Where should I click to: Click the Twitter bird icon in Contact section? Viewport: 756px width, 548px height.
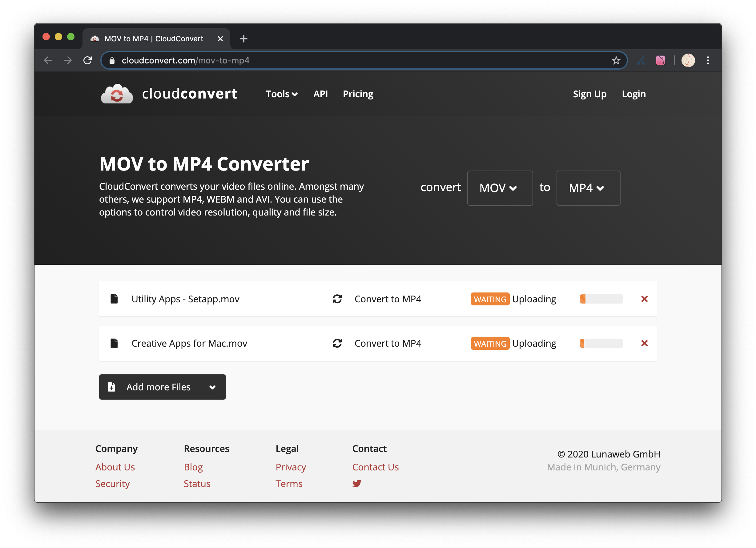point(357,483)
